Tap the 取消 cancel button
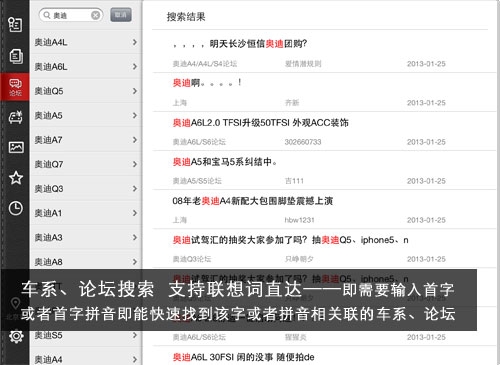 click(121, 15)
